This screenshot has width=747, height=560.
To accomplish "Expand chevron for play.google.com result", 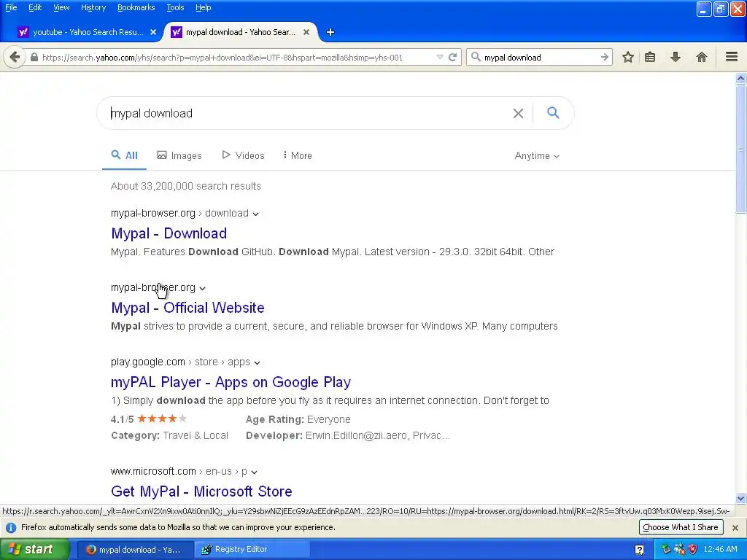I will click(x=258, y=363).
